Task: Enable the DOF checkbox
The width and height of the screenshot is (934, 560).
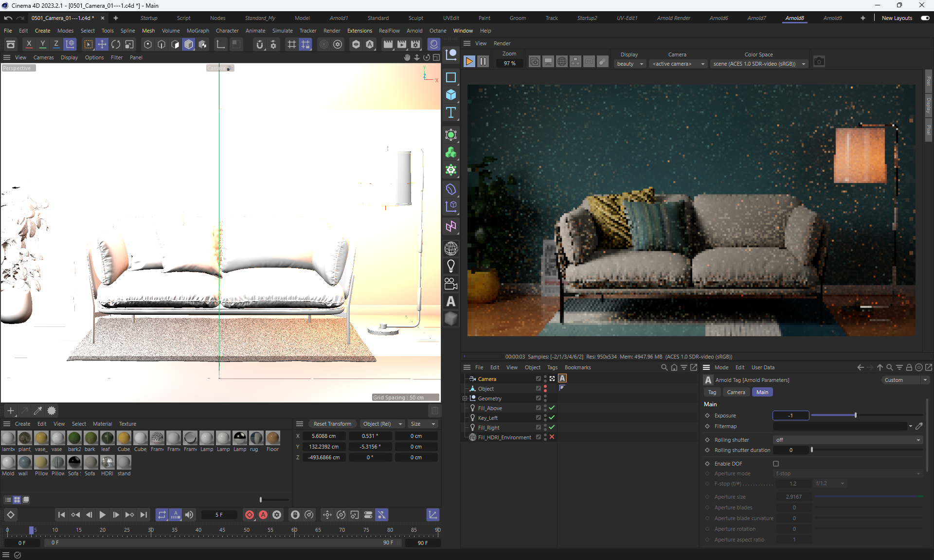Action: pyautogui.click(x=776, y=464)
